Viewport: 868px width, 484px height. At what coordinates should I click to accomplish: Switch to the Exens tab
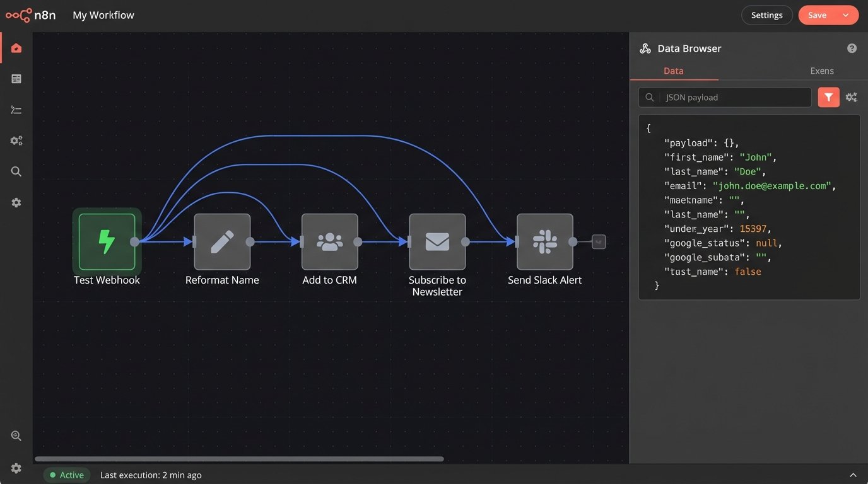[822, 71]
